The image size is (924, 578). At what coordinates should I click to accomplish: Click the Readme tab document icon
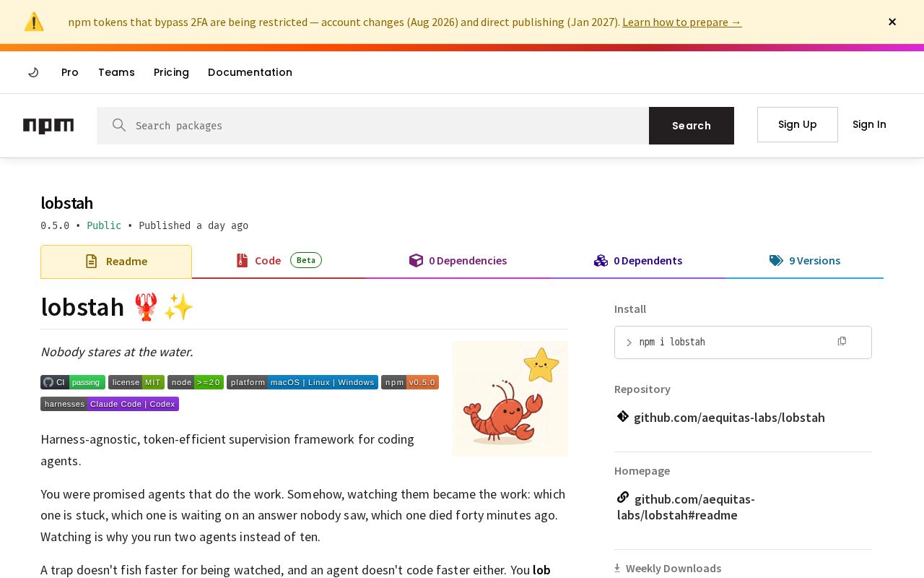point(91,262)
